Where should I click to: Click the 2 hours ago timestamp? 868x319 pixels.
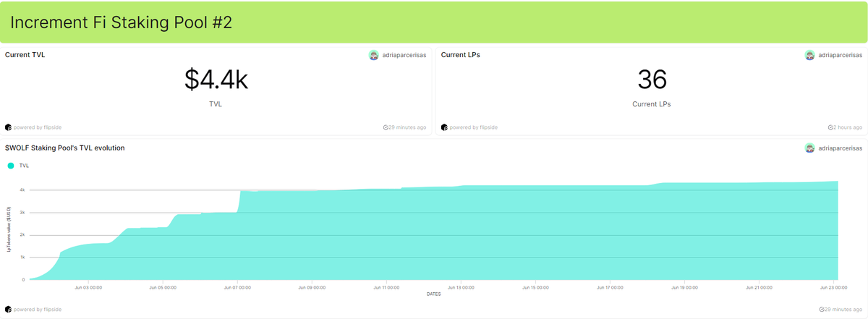(x=848, y=127)
